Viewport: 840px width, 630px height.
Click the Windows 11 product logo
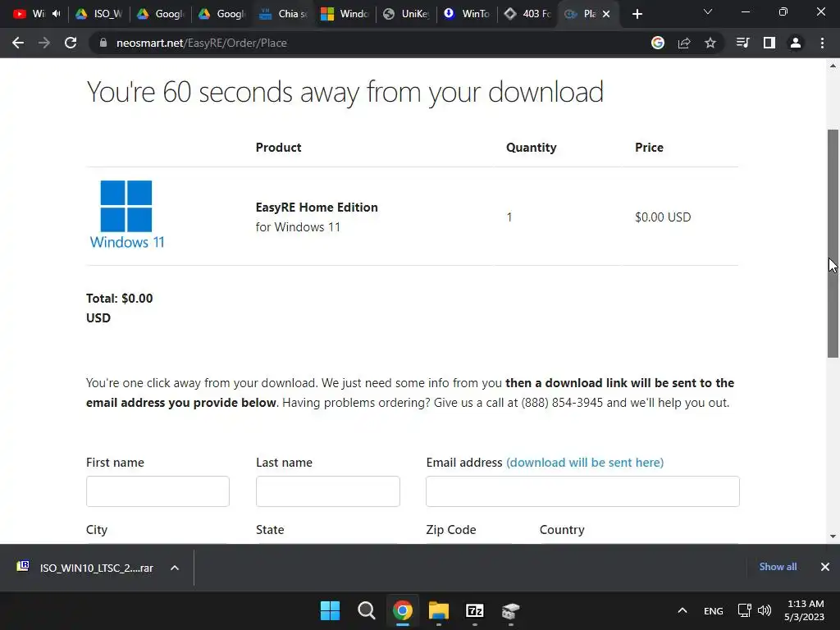pyautogui.click(x=127, y=215)
